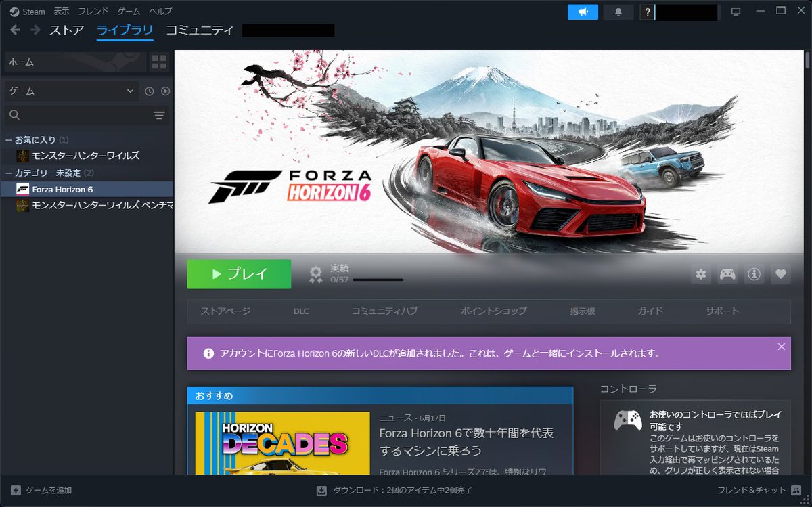Go forward with the right arrow
Screen dimensions: 812x507
coord(35,30)
